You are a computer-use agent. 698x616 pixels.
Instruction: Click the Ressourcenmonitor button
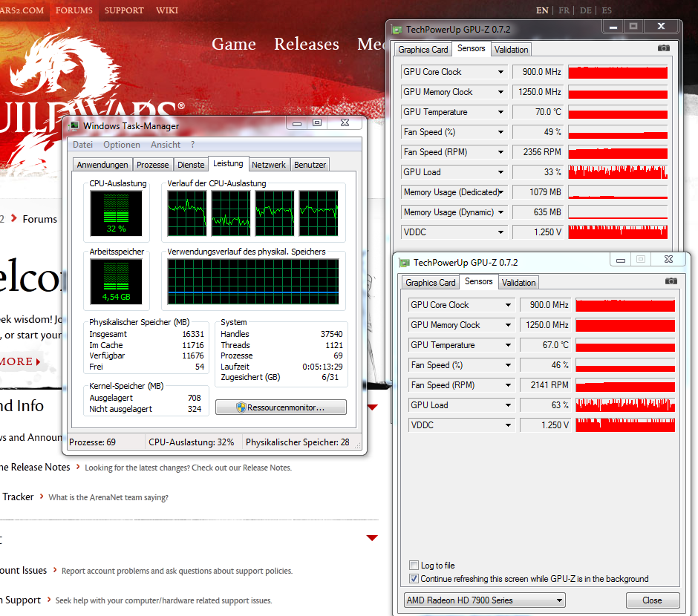[x=281, y=407]
